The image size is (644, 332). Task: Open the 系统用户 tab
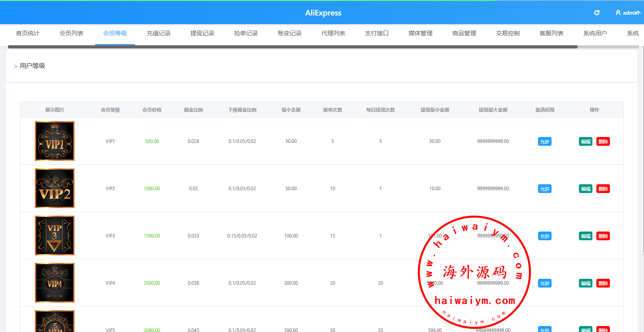(595, 33)
